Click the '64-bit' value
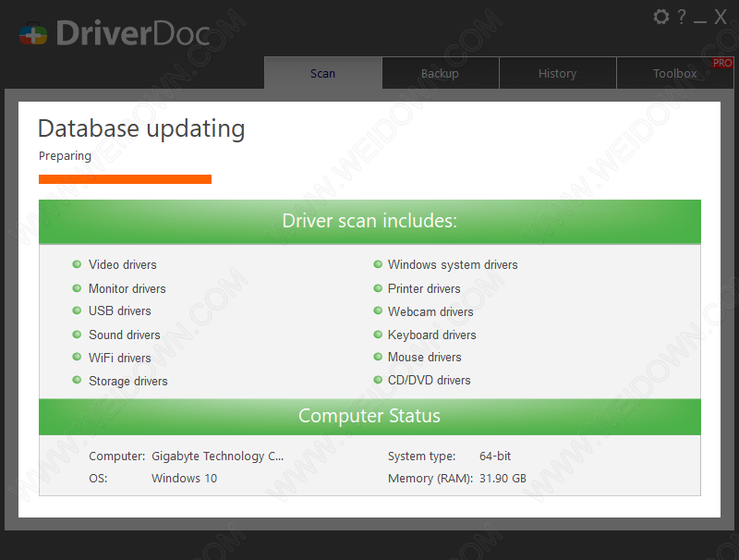739x560 pixels. coord(495,457)
